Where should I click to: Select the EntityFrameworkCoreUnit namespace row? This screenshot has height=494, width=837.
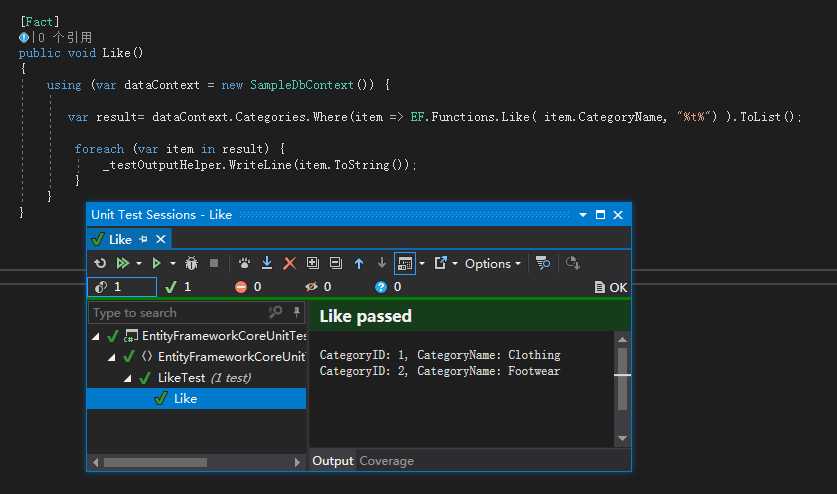pos(197,357)
